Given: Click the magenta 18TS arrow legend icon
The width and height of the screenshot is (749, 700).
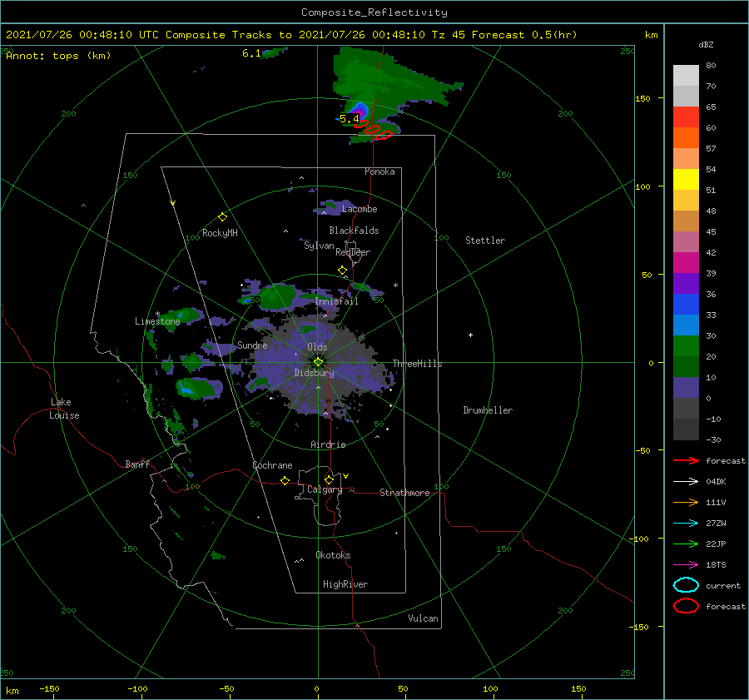Looking at the screenshot, I should coord(686,564).
